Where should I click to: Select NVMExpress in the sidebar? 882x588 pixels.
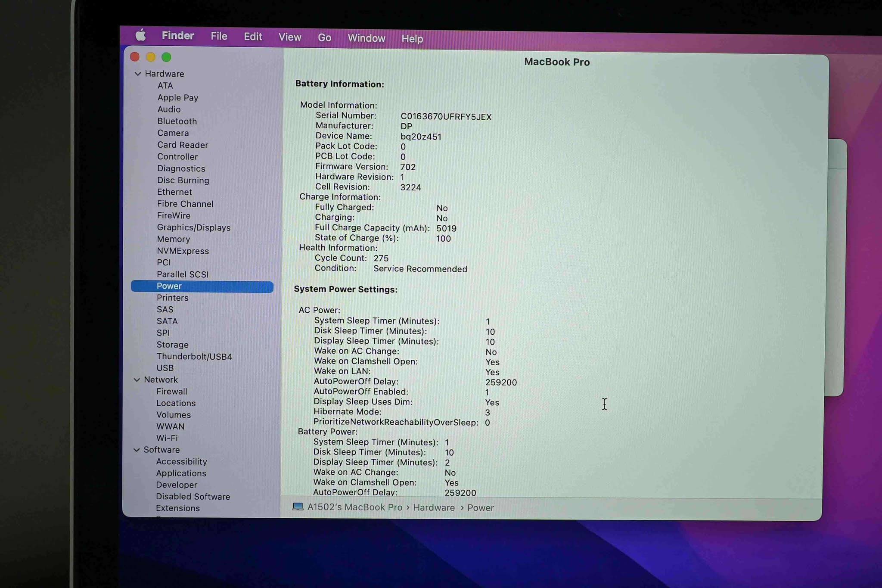183,251
